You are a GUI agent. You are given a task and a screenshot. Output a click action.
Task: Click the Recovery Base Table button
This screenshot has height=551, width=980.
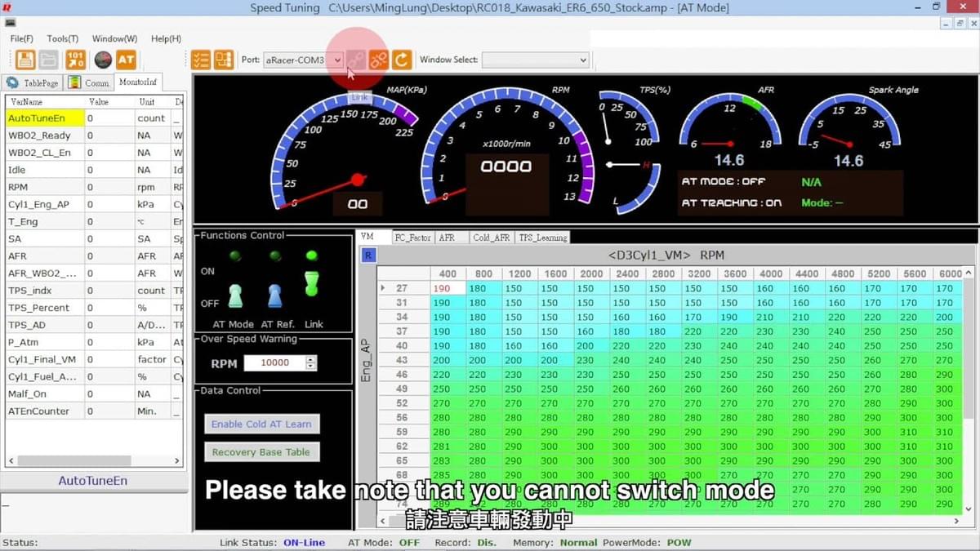pyautogui.click(x=261, y=452)
